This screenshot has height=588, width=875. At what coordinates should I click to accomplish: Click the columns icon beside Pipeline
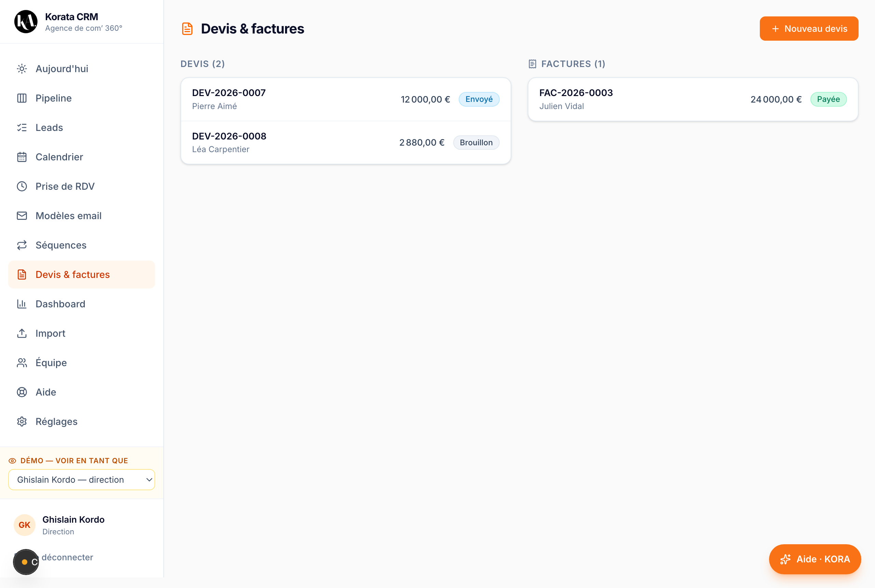(22, 98)
